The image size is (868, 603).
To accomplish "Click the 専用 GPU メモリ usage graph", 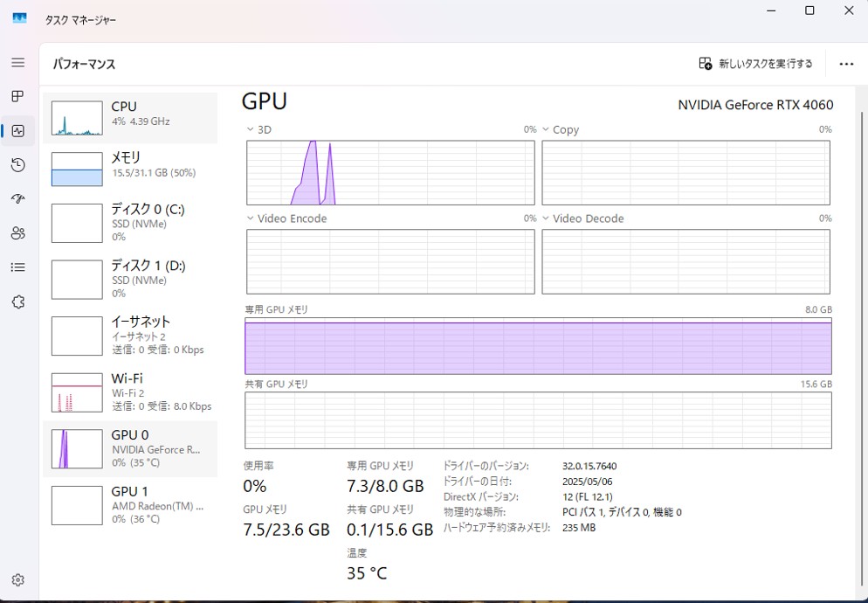I will coord(538,346).
